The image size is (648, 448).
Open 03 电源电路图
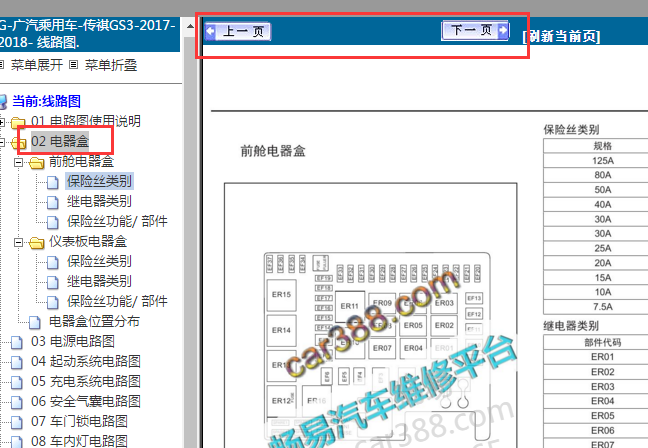pos(73,341)
